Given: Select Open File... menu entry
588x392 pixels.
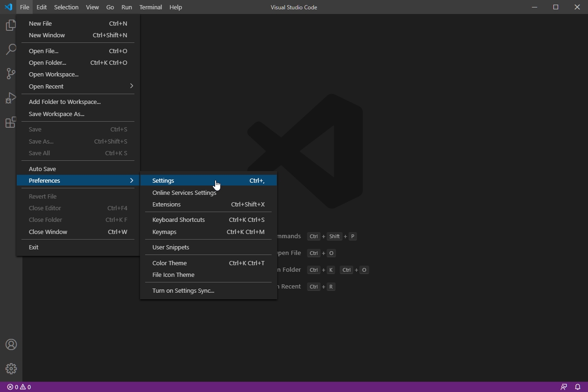Looking at the screenshot, I should point(78,51).
